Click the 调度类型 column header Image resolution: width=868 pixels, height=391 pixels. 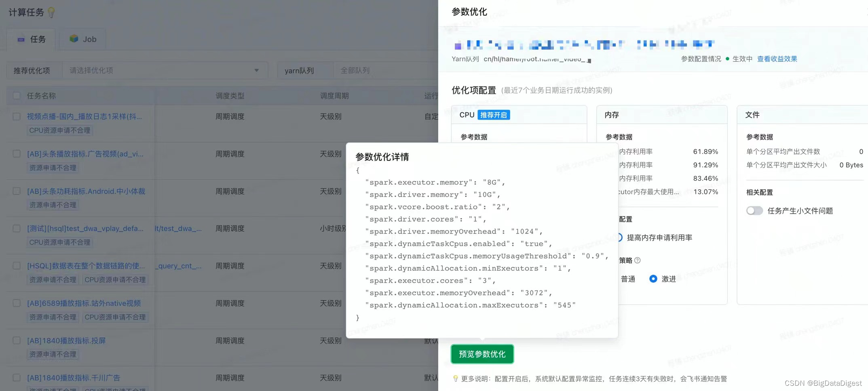(x=230, y=96)
